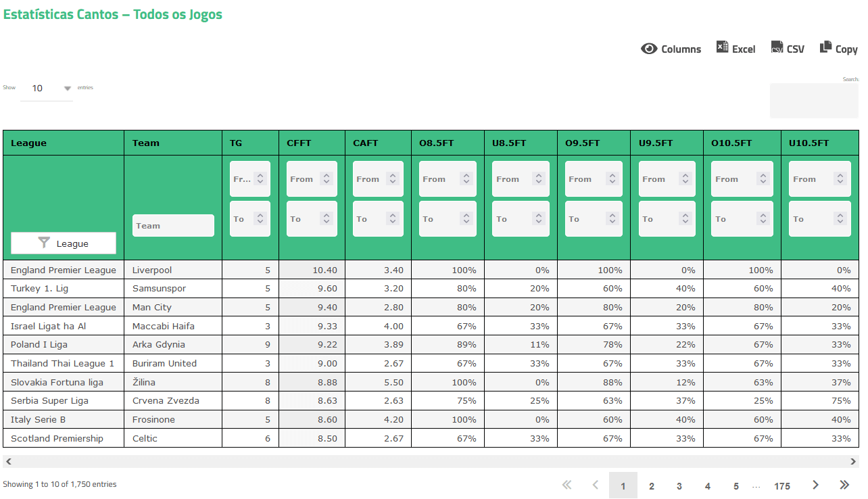
Task: Open the Columns visibility eye icon
Action: point(649,49)
